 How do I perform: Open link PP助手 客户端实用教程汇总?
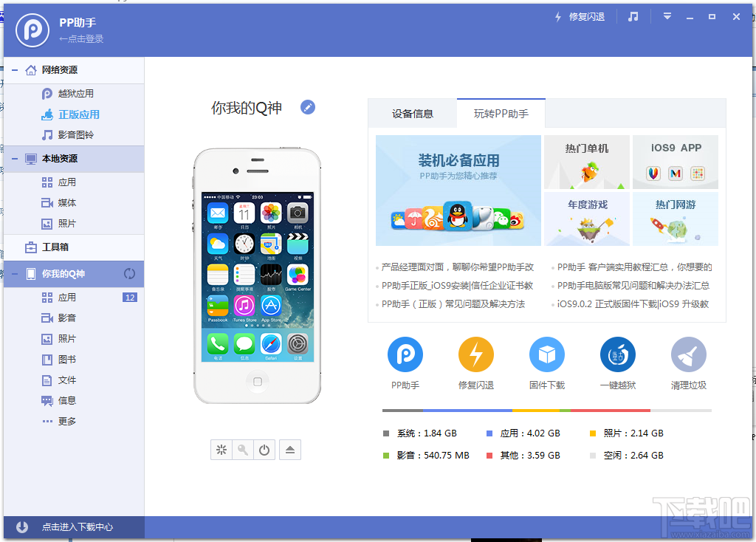(x=634, y=267)
